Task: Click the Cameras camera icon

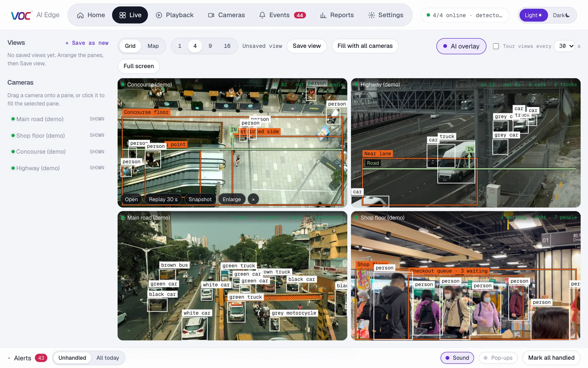Action: tap(211, 15)
